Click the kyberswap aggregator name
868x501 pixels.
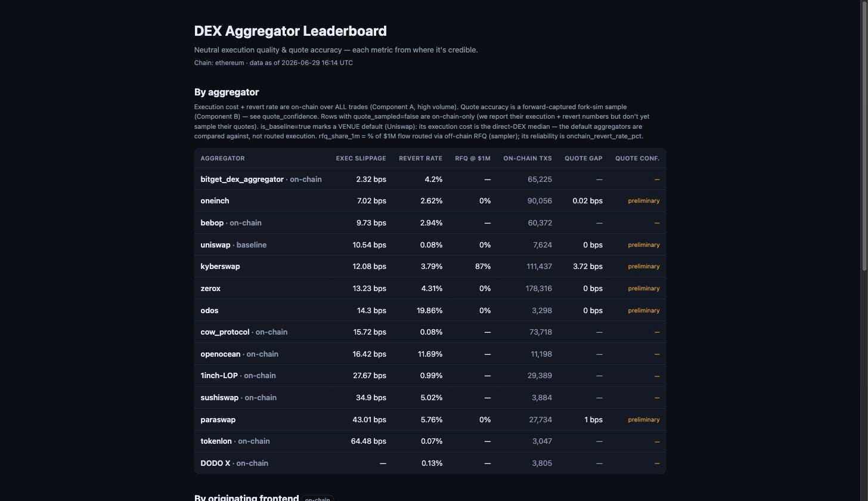coord(220,267)
